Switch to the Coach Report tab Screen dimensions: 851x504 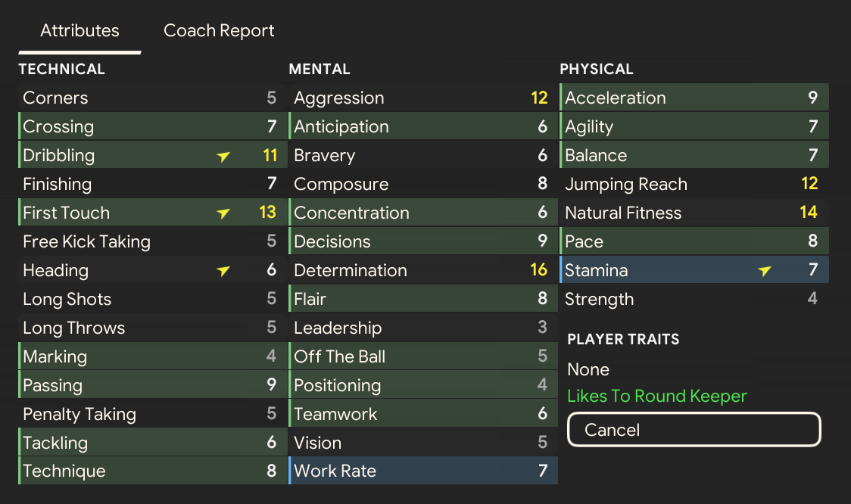(219, 31)
